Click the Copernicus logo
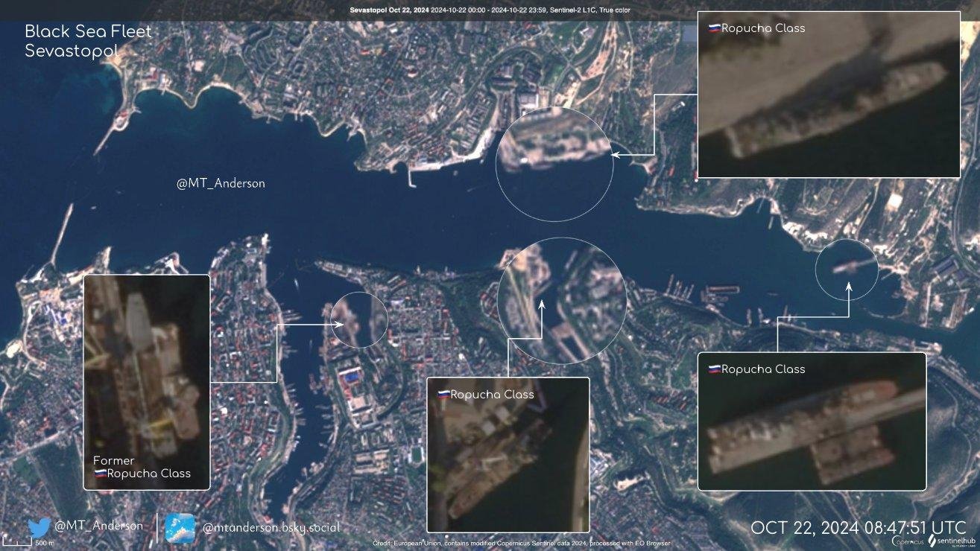 click(907, 541)
